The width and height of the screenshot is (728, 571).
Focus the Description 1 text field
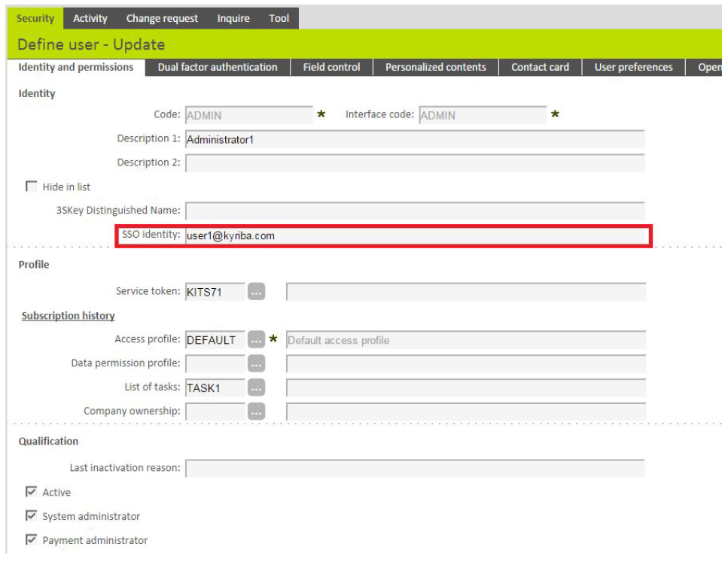pyautogui.click(x=414, y=139)
